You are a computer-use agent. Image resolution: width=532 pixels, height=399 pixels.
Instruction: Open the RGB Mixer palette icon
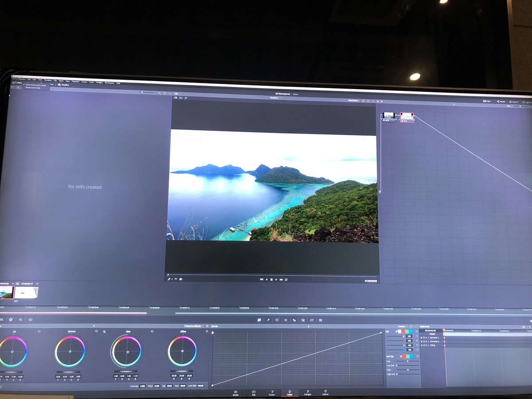(20, 320)
